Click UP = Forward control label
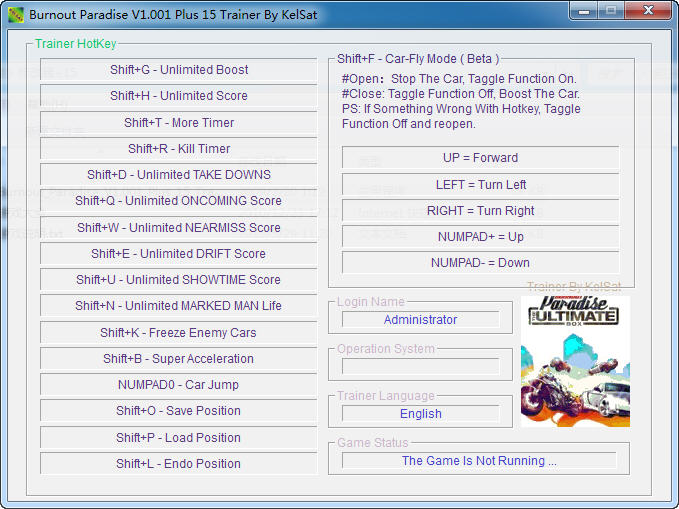The image size is (679, 509). pyautogui.click(x=480, y=158)
